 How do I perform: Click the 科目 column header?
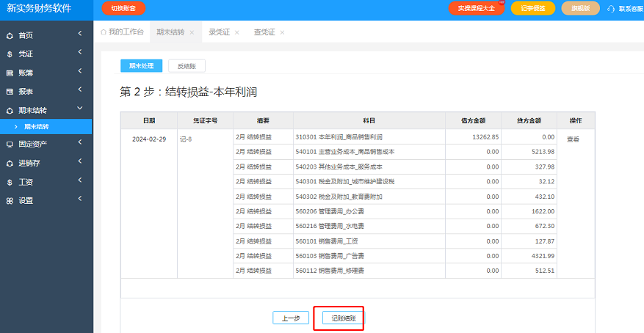[369, 120]
